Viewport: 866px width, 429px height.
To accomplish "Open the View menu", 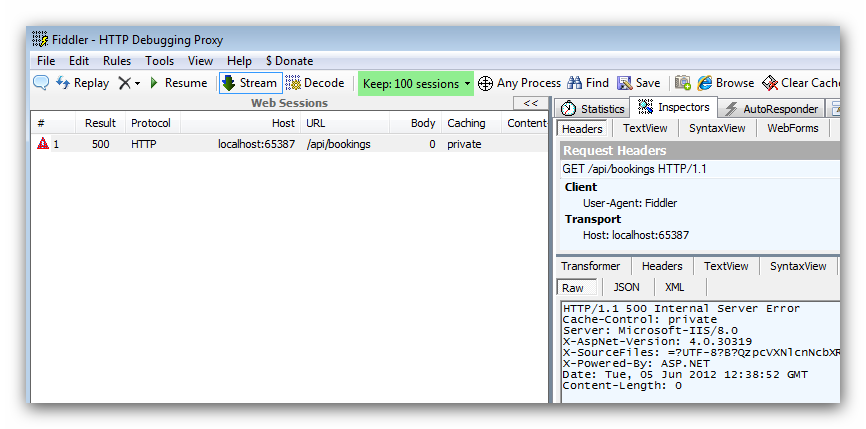I will [x=200, y=61].
